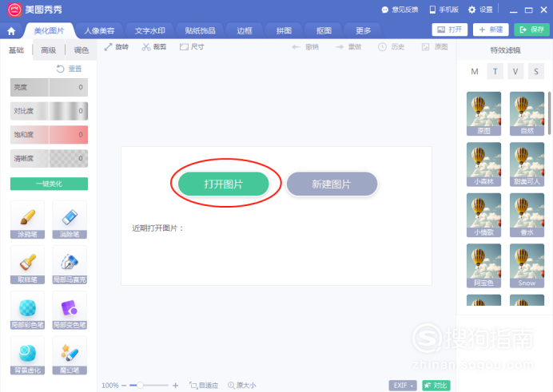
Task: Click the zoom out minus icon
Action: click(124, 386)
